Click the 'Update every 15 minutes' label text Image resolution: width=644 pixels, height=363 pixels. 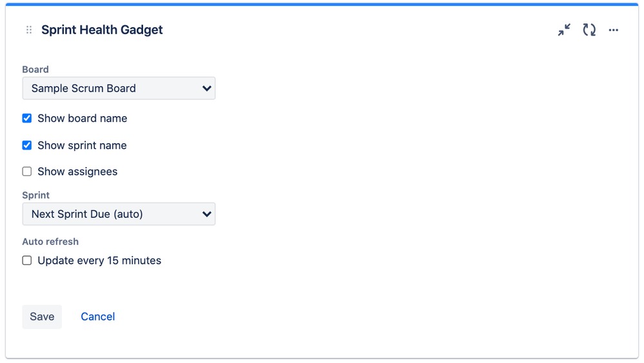99,260
